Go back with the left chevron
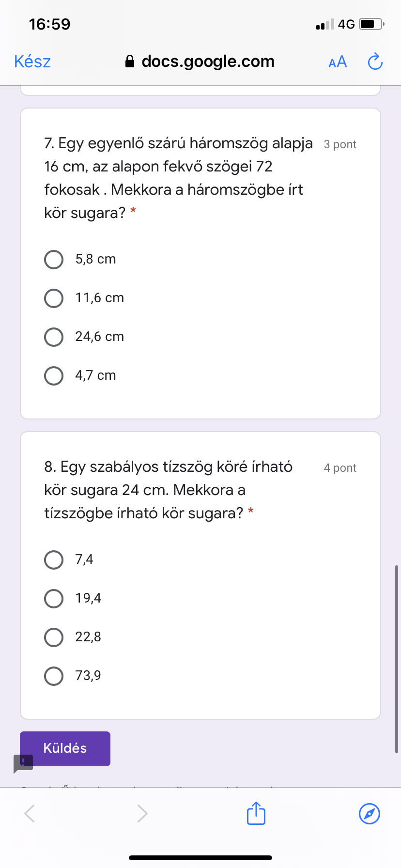Screen dimensions: 401x868 [30, 813]
